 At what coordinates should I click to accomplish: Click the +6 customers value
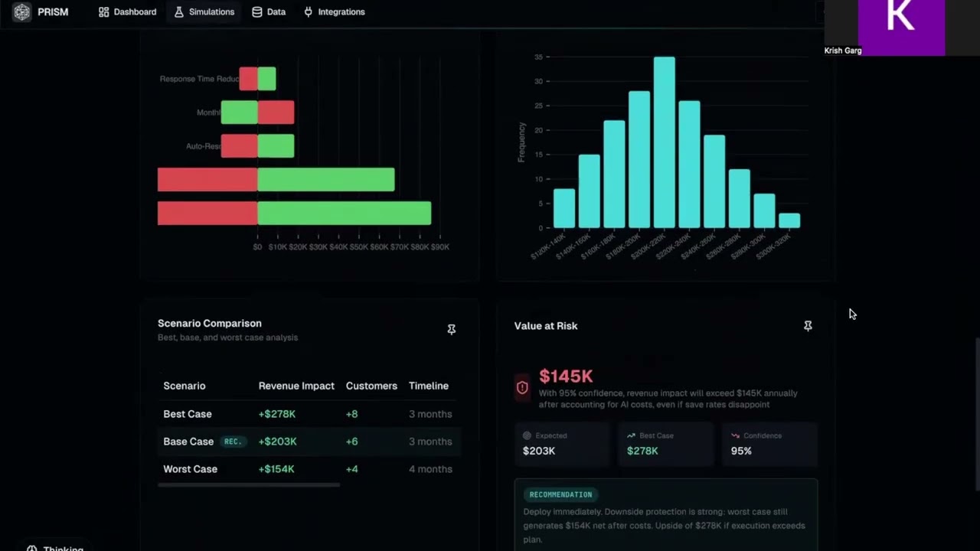click(352, 442)
